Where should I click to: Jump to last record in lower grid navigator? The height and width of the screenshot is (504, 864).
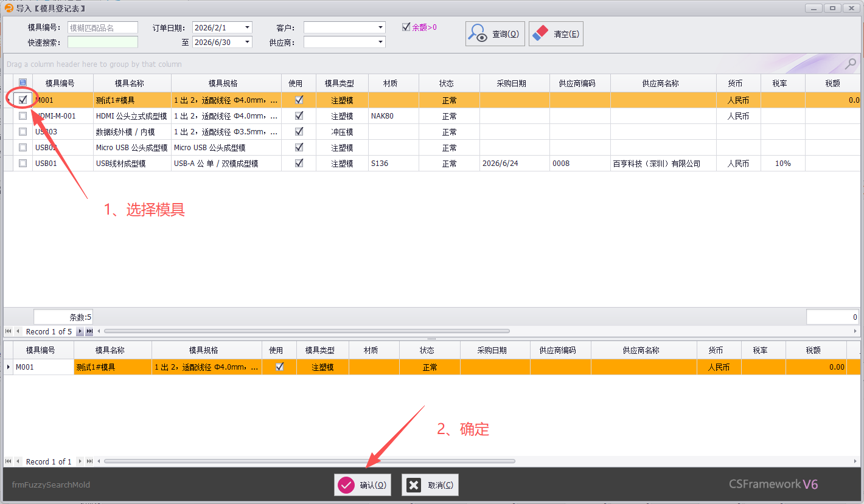[x=89, y=461]
